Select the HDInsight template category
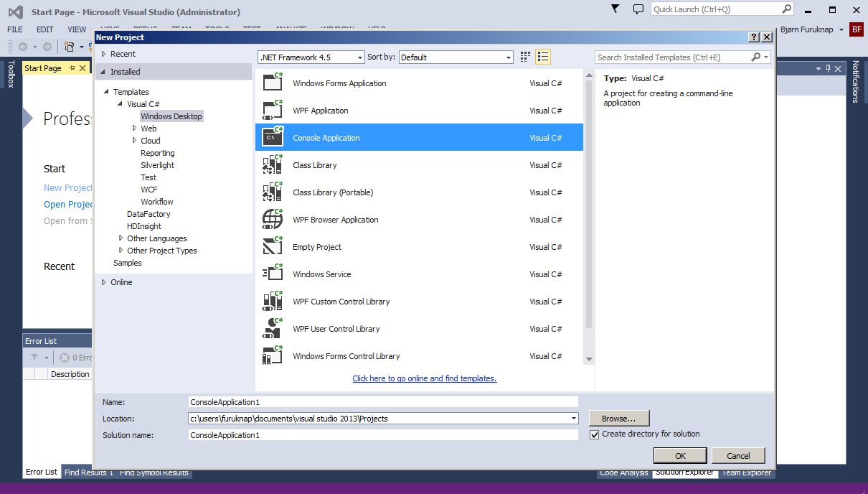This screenshot has height=494, width=868. (144, 226)
